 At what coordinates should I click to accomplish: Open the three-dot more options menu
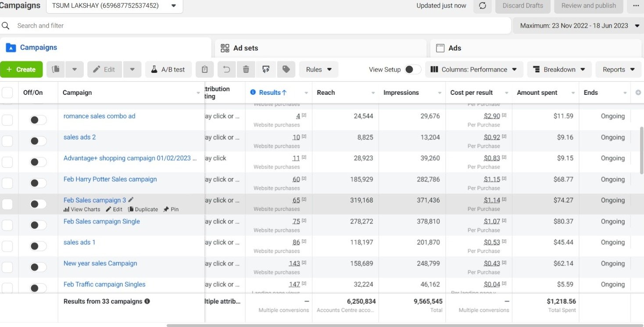tap(636, 6)
